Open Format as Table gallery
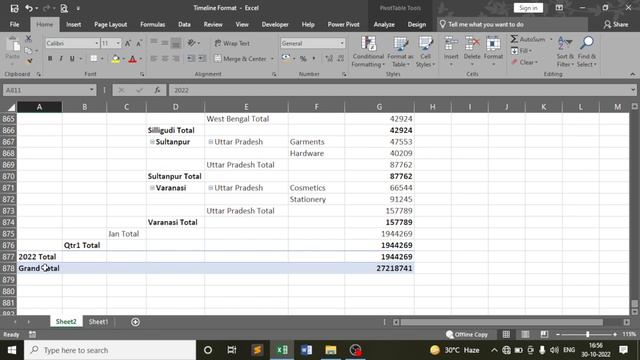Screen dimensions: 640x360 [400, 52]
